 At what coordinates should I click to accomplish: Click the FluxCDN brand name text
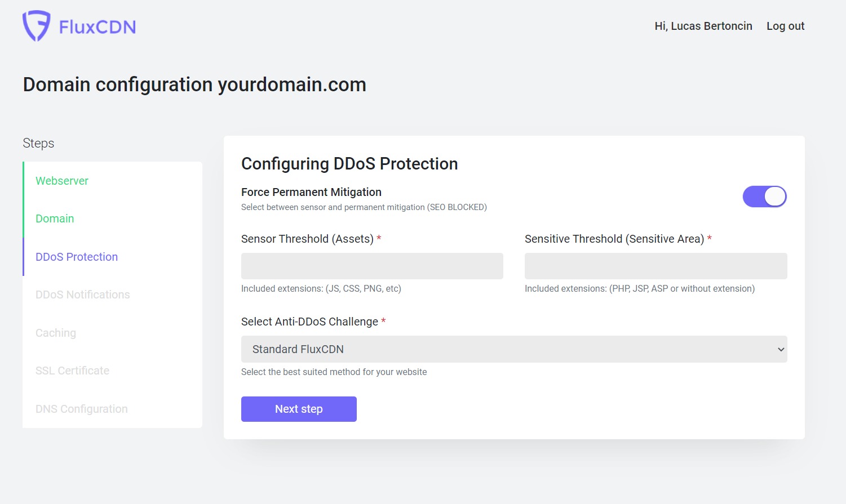tap(98, 27)
